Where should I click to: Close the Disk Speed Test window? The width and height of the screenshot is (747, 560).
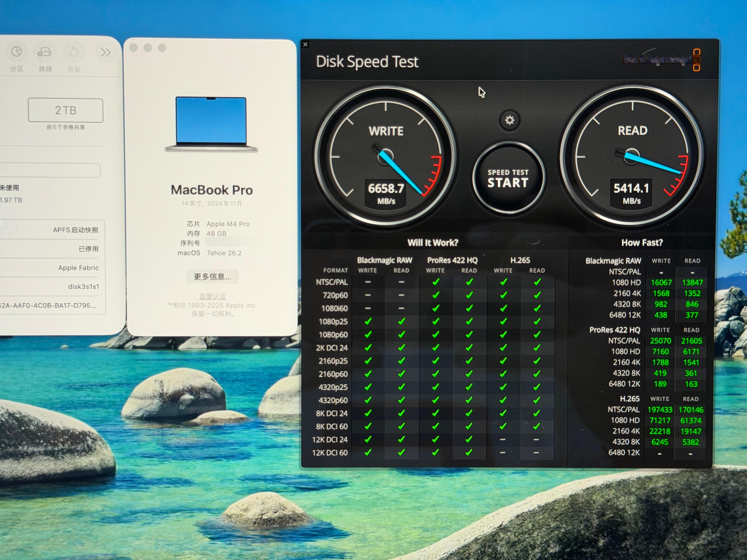tap(305, 44)
